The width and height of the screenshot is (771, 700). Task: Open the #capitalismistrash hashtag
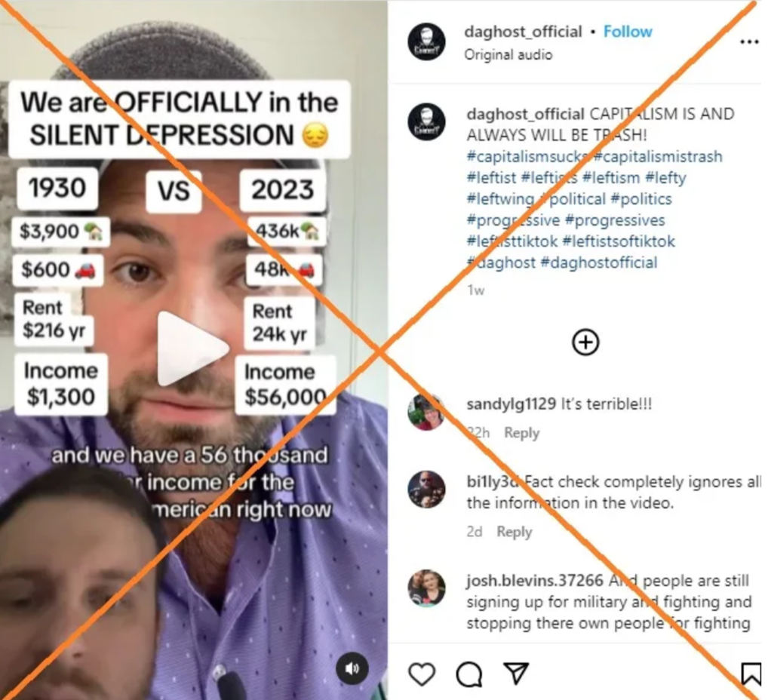pos(658,156)
